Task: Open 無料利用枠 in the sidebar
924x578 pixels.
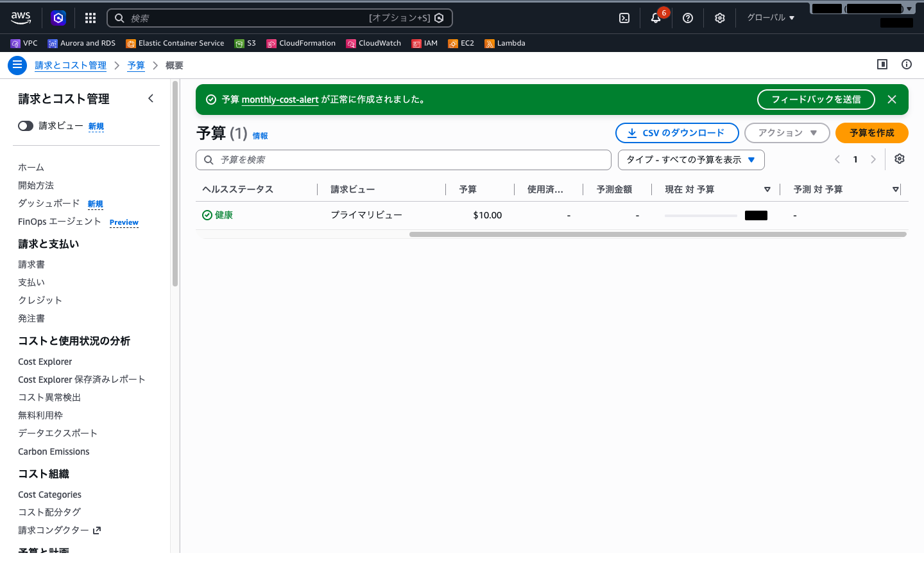Action: (x=40, y=416)
